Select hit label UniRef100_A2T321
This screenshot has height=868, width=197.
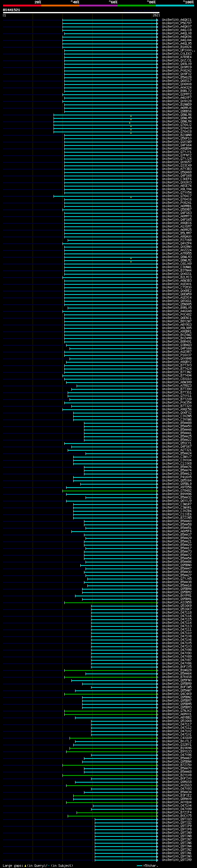[177, 450]
